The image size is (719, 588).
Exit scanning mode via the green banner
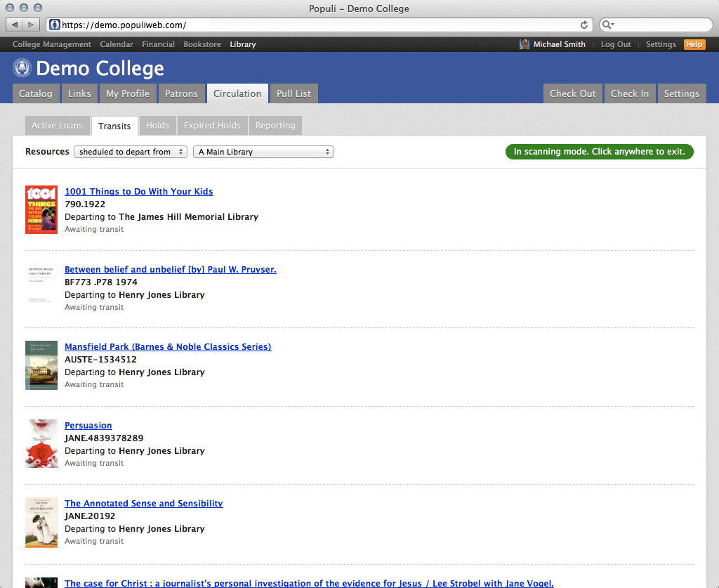click(x=600, y=152)
